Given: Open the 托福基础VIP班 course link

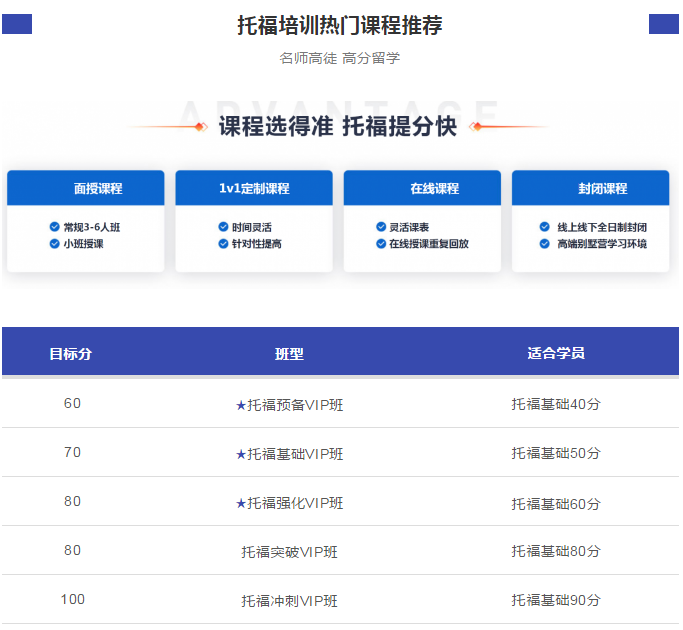Looking at the screenshot, I should click(x=295, y=454).
